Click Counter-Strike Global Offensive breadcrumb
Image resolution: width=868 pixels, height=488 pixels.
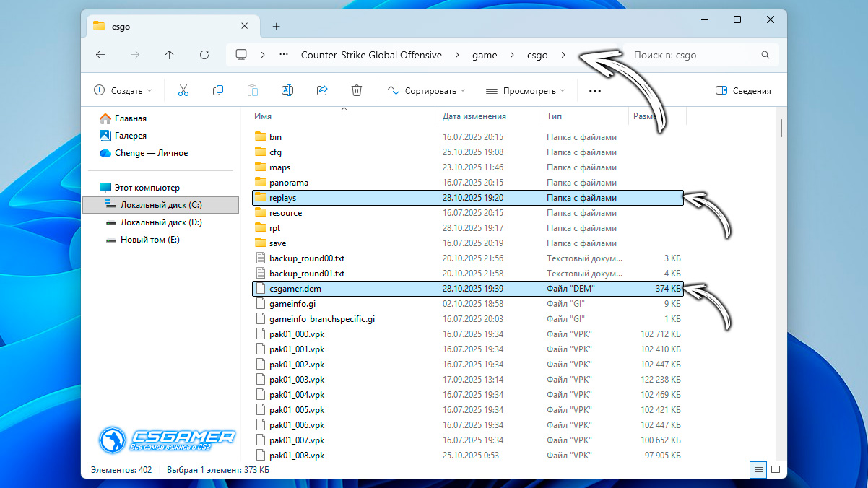371,55
